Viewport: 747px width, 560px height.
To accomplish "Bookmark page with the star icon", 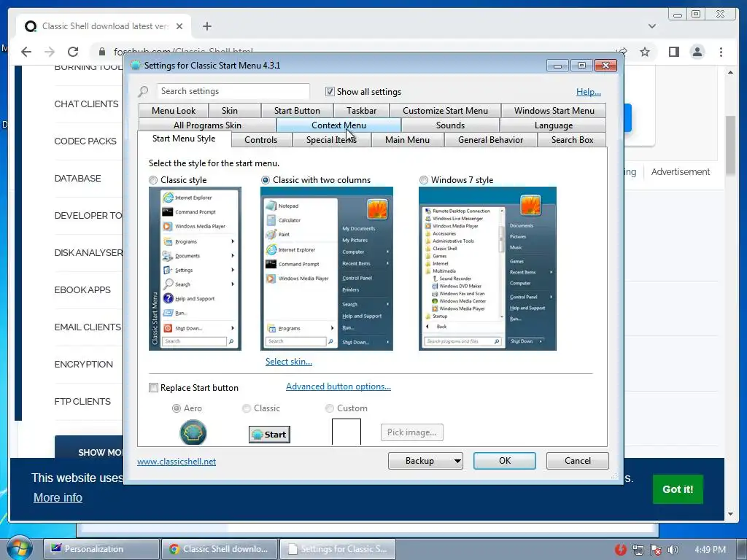I will pyautogui.click(x=645, y=52).
